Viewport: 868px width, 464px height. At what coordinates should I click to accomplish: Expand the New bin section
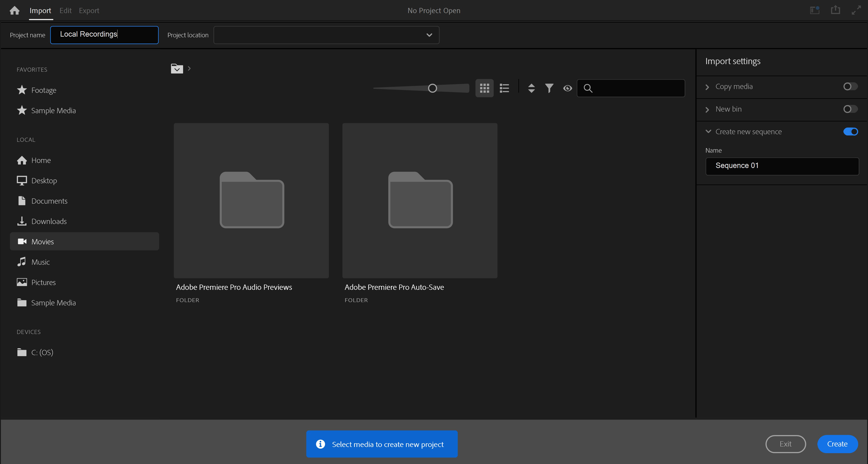click(x=707, y=109)
